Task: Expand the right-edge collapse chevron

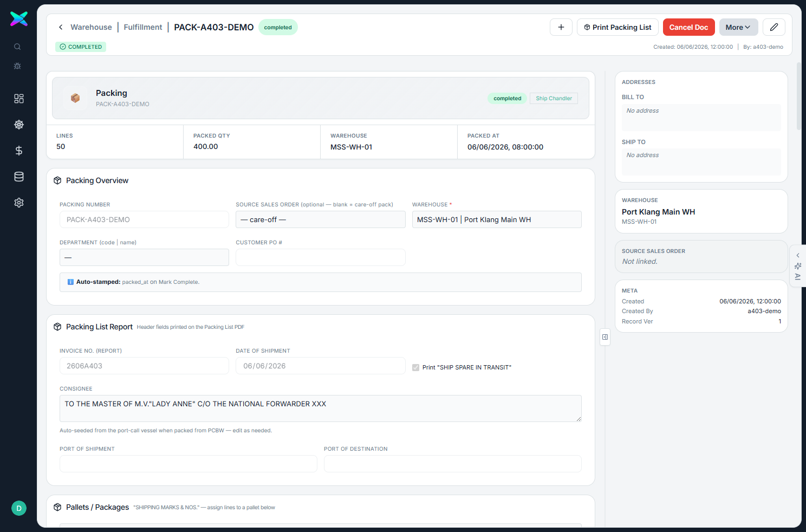Action: pyautogui.click(x=798, y=255)
